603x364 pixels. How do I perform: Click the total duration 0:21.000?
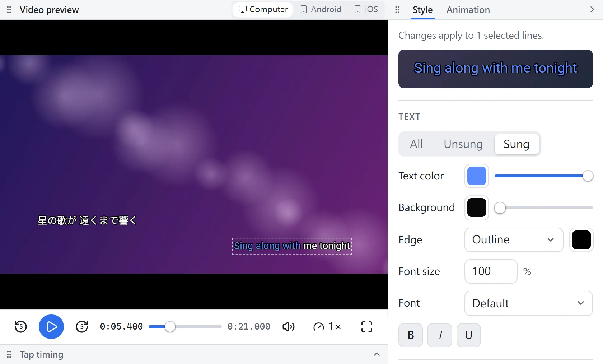(x=249, y=327)
